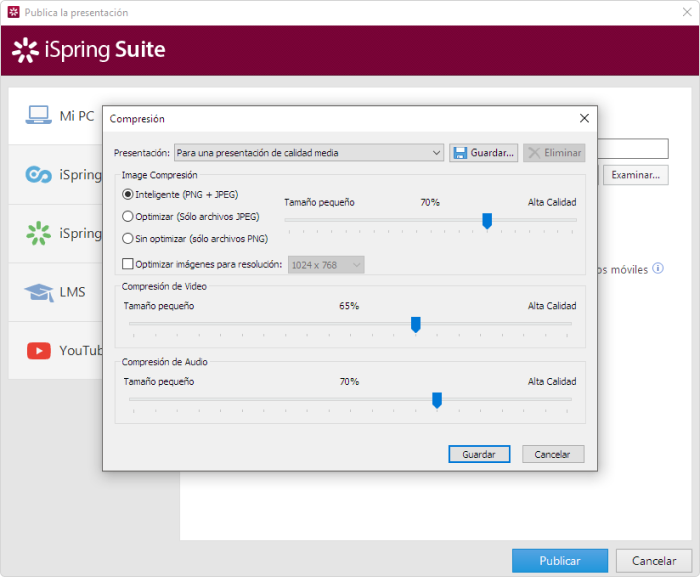Open the 1024 x 768 resolution dropdown

[x=326, y=265]
